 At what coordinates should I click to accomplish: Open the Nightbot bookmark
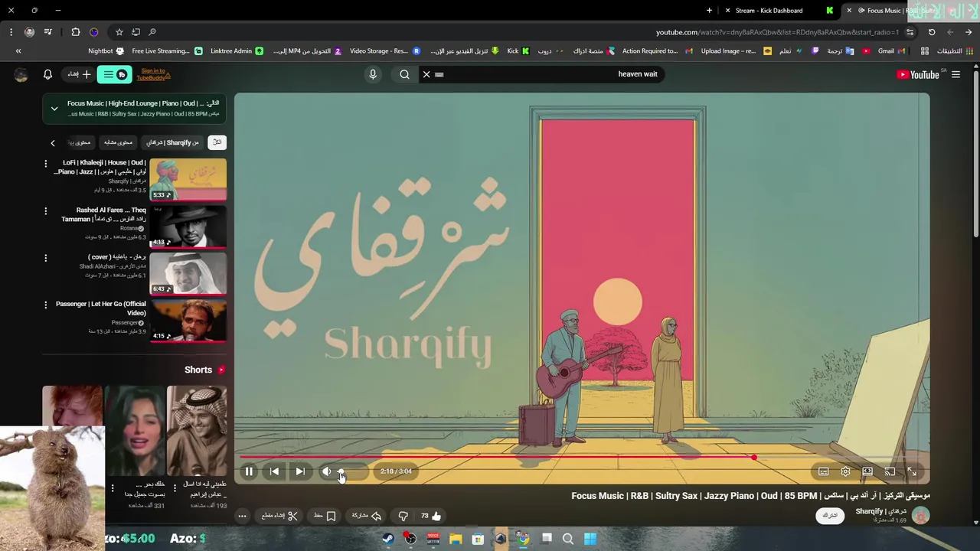tap(106, 51)
